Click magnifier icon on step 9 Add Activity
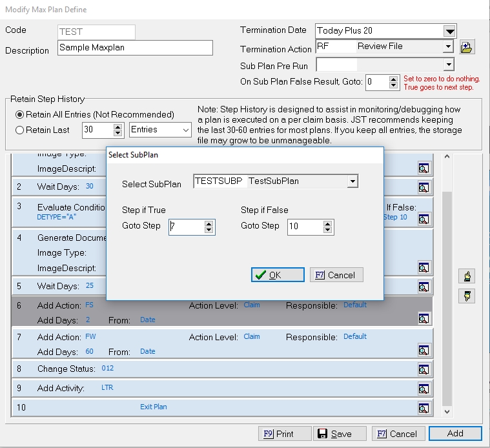Viewport: 490px width, 448px height. coord(424,389)
